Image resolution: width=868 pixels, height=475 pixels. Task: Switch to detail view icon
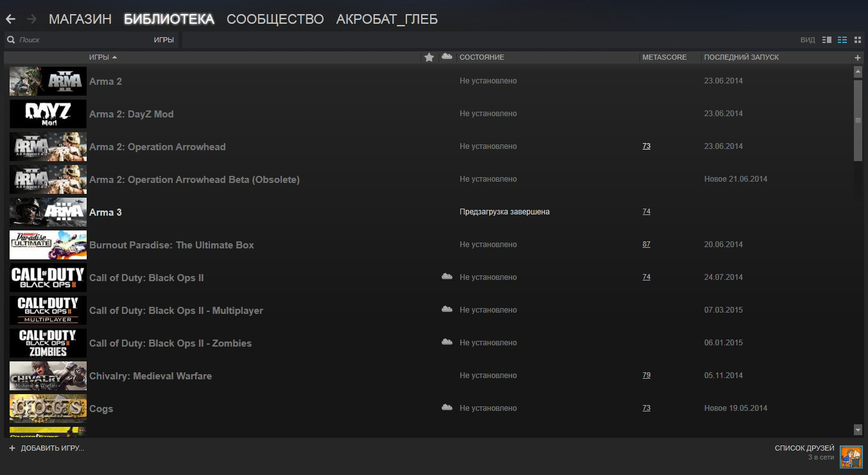pyautogui.click(x=827, y=40)
